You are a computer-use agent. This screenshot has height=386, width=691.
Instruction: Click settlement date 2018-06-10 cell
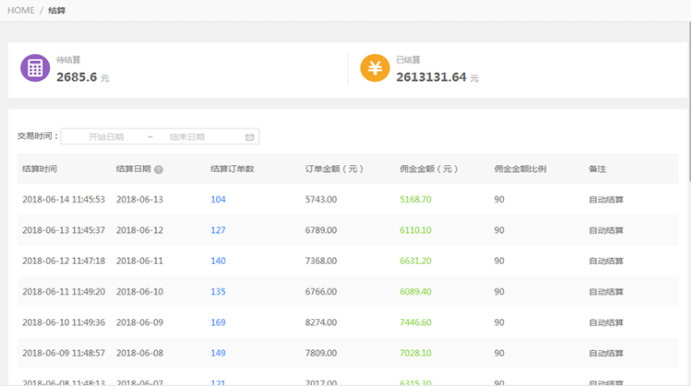(140, 292)
